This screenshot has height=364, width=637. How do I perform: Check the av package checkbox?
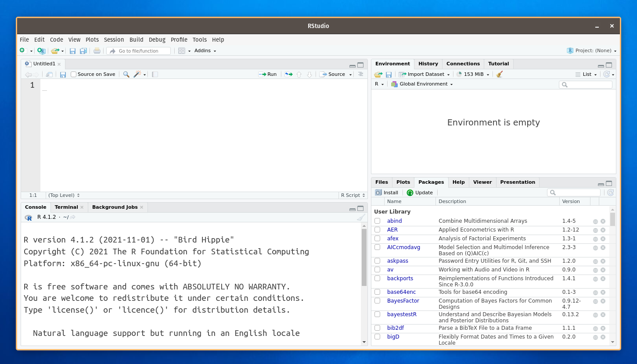377,270
